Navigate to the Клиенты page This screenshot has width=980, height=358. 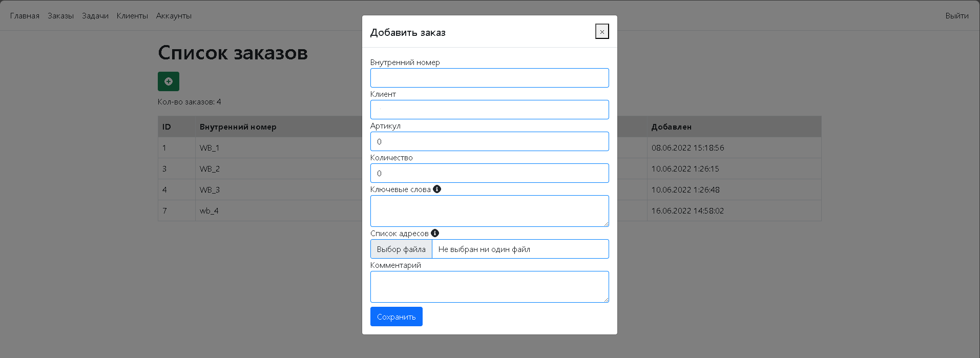tap(132, 16)
